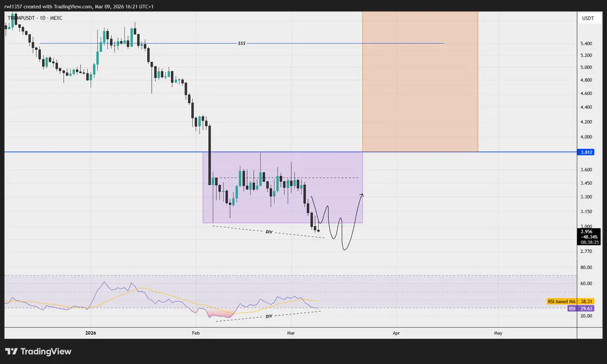
Task: Click the 2.770 price axis label
Action: point(586,251)
